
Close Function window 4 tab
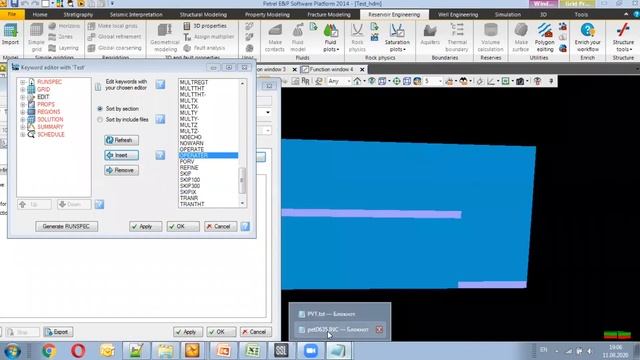coord(362,69)
